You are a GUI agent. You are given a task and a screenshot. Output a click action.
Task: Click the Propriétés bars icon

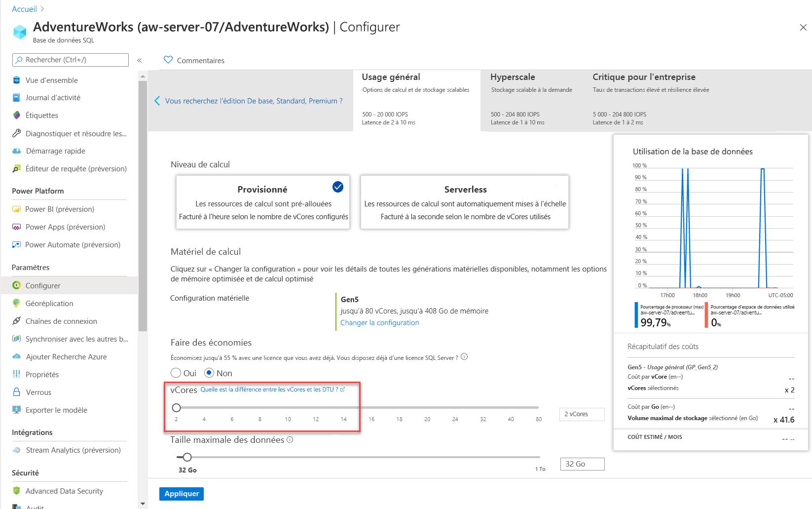tap(16, 374)
